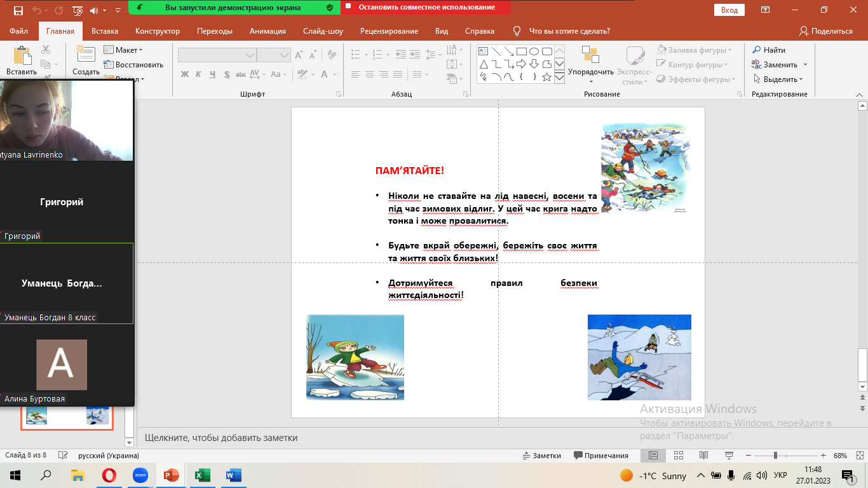The width and height of the screenshot is (868, 488).
Task: Toggle Примечания comments pane
Action: (601, 456)
